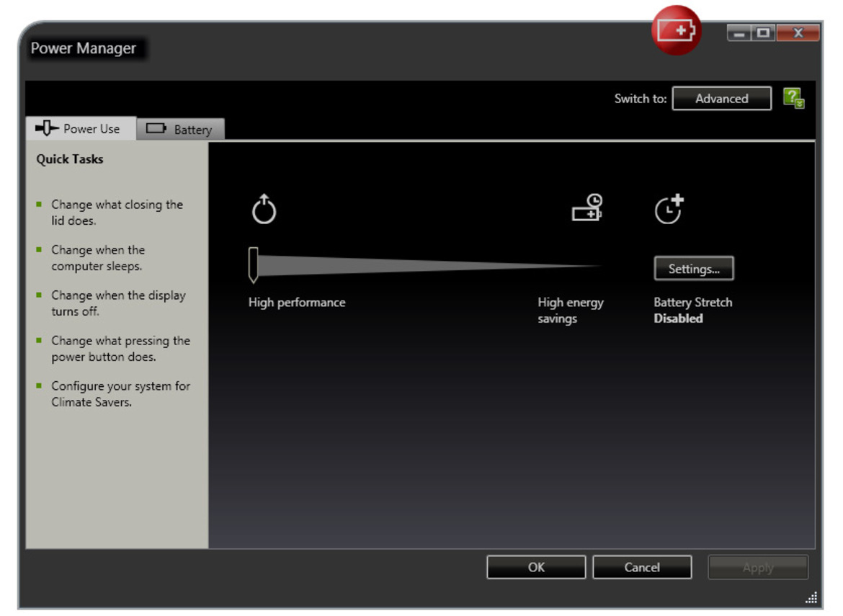Click the 'Battery Stretch Disabled' status text
This screenshot has width=843, height=616.
click(693, 310)
